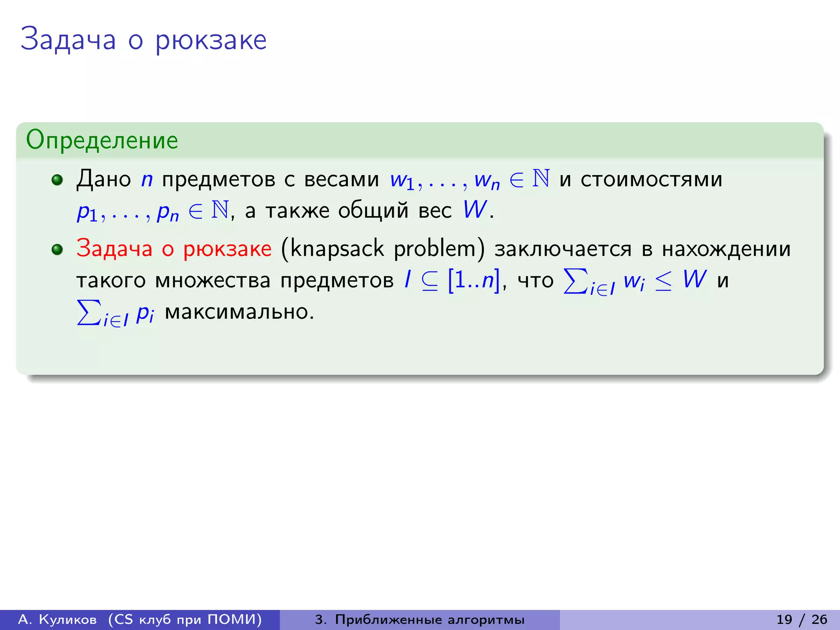Click the red text 'Задача о рюкзаке'
This screenshot has width=840, height=630.
point(174,249)
